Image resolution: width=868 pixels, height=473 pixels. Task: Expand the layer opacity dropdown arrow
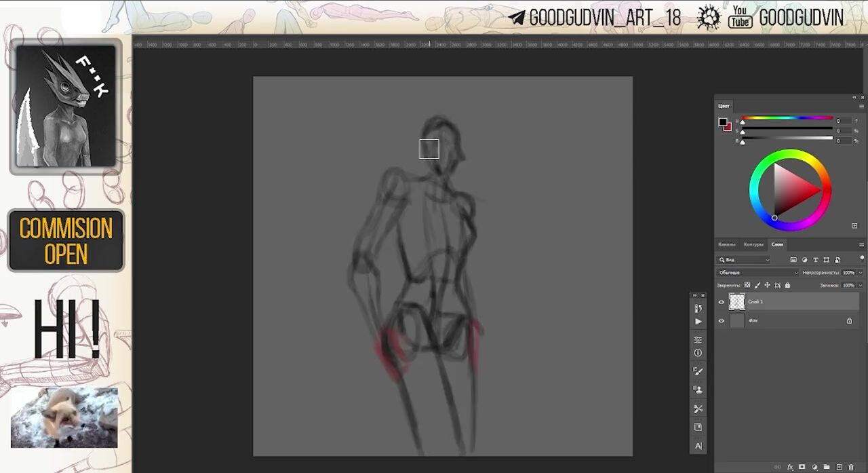click(x=861, y=273)
